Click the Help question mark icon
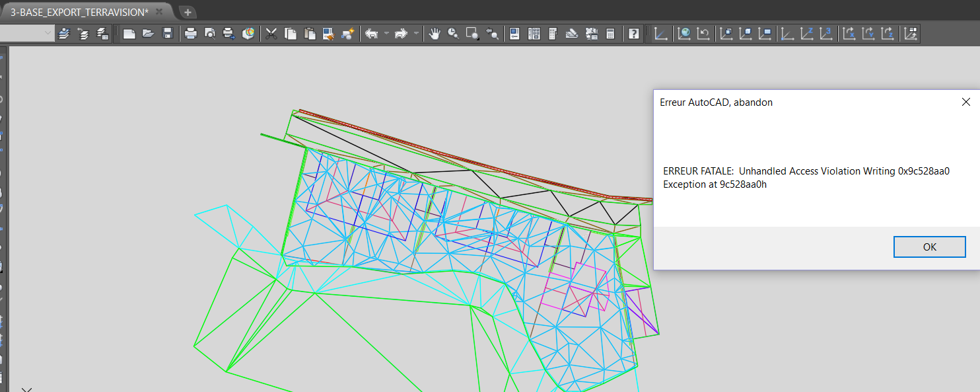This screenshot has width=980, height=392. 634,34
